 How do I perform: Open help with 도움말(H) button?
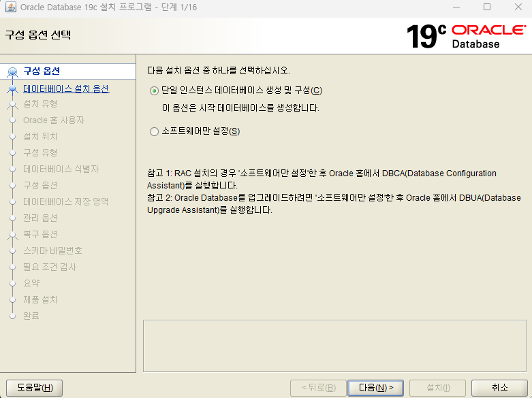pos(35,388)
